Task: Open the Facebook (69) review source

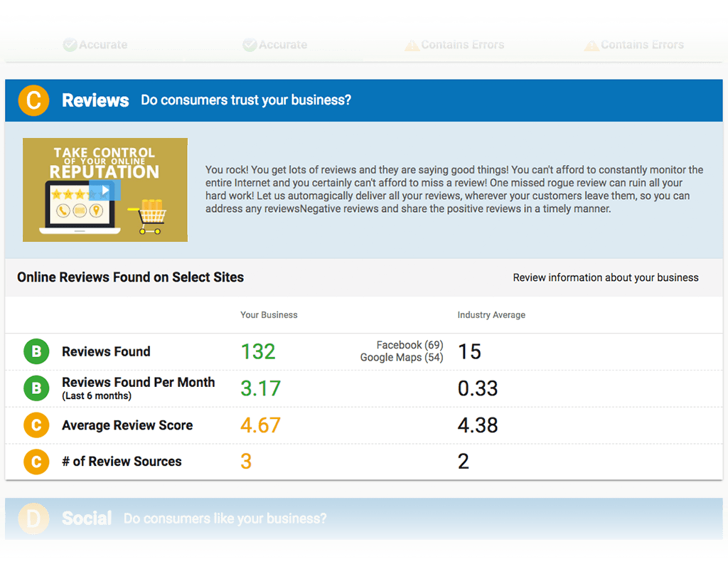Action: (409, 345)
